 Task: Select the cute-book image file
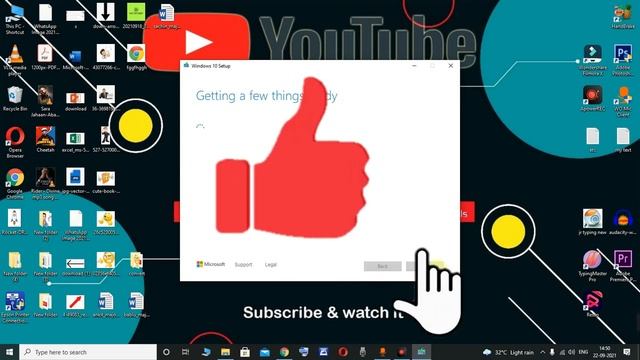click(106, 182)
